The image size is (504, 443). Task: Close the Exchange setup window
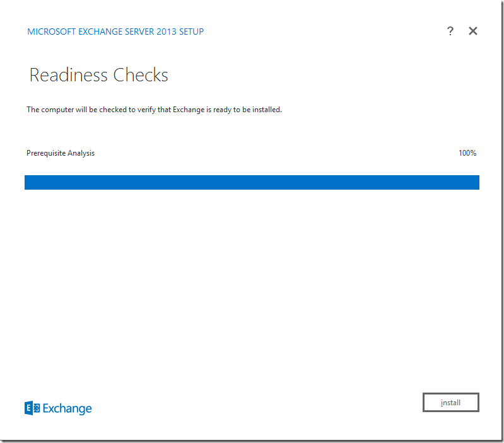pyautogui.click(x=473, y=31)
